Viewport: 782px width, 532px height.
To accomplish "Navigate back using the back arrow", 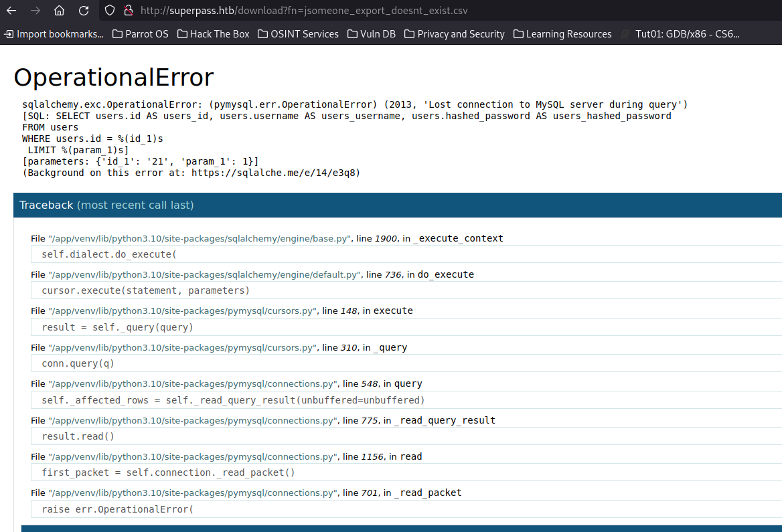I will pos(11,10).
